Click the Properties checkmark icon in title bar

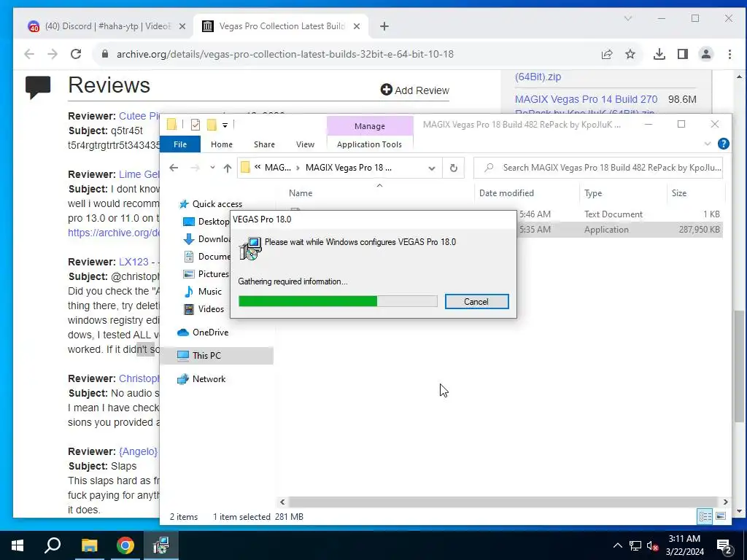196,125
